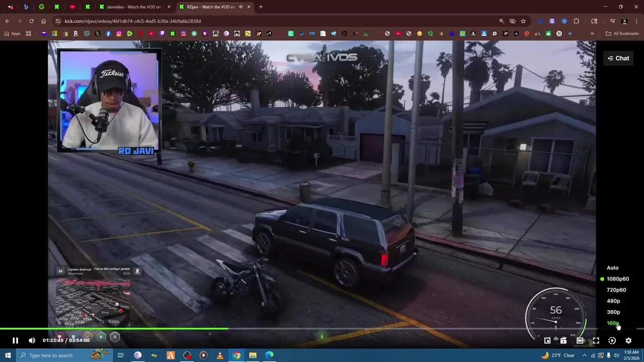Open media controls in Chrome toolbar
The height and width of the screenshot is (362, 644).
click(x=612, y=21)
